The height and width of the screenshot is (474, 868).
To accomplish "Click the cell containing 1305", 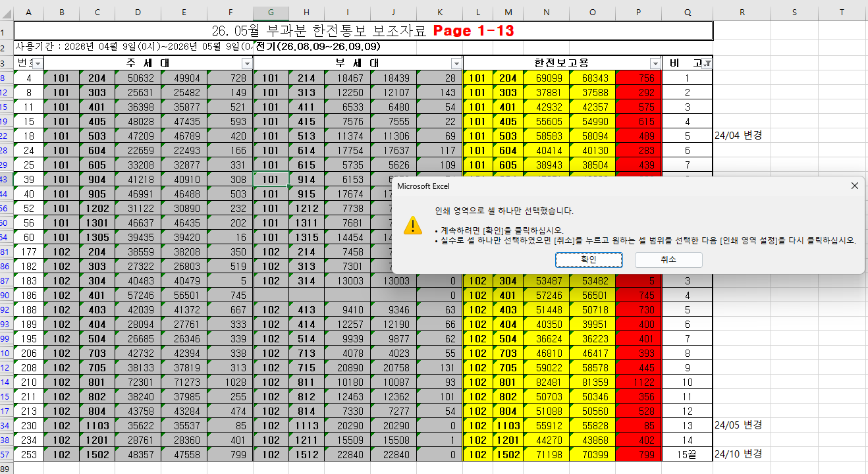I will (x=97, y=237).
